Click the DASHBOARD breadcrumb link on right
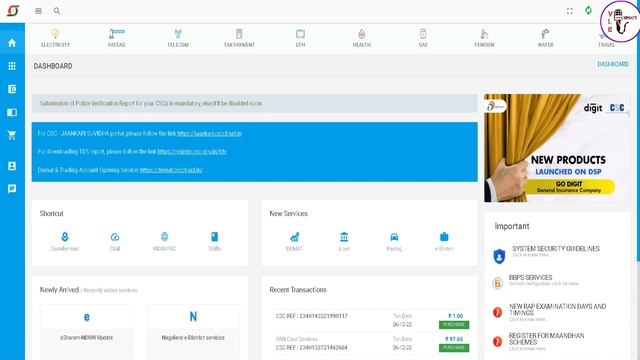This screenshot has height=360, width=640. [x=613, y=64]
